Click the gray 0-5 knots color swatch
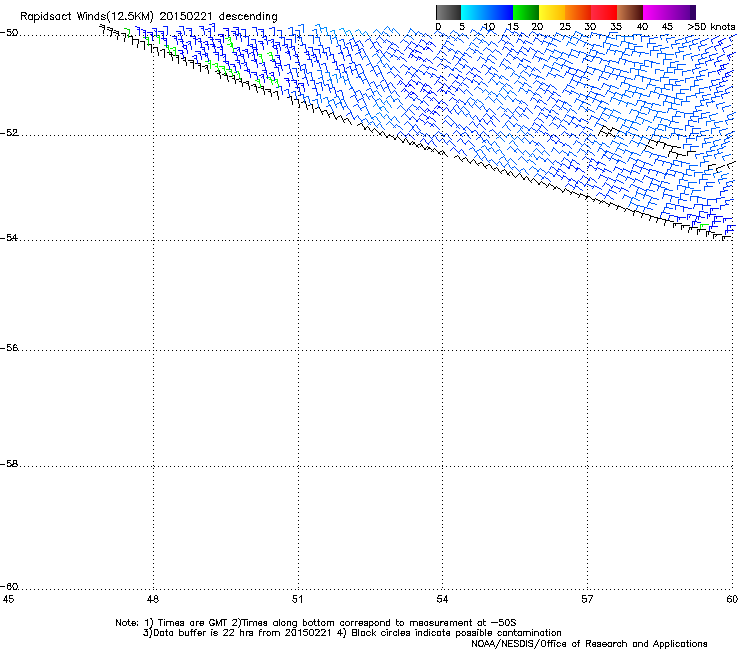The width and height of the screenshot is (740, 650). point(448,12)
